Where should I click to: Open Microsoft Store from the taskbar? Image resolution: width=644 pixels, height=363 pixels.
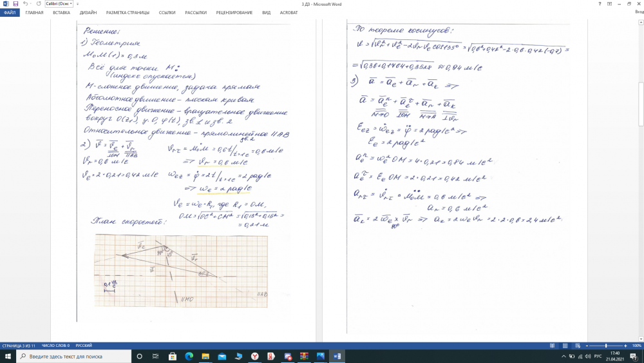(173, 357)
